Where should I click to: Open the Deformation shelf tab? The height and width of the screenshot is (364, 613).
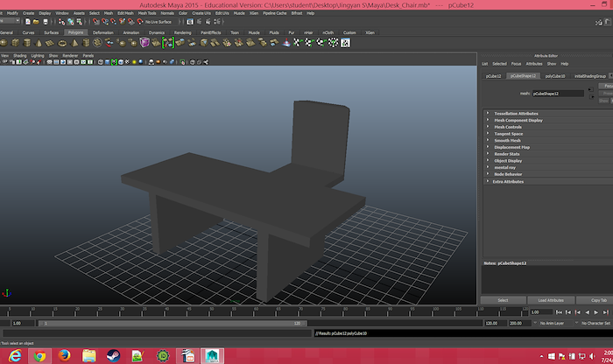pos(102,32)
